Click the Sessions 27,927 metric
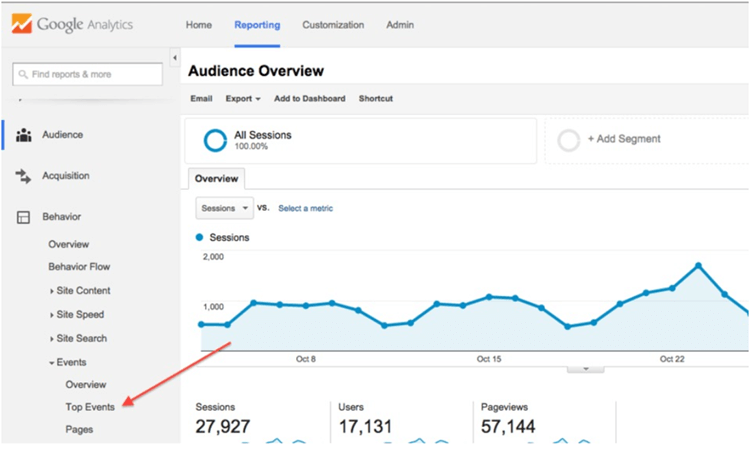Screen dimensions: 750x455 tap(223, 420)
